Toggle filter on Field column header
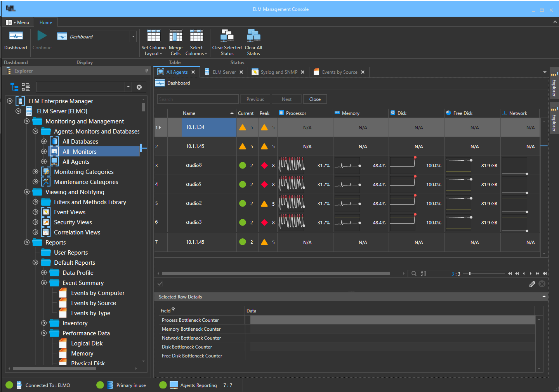This screenshot has width=559, height=392. tap(173, 309)
